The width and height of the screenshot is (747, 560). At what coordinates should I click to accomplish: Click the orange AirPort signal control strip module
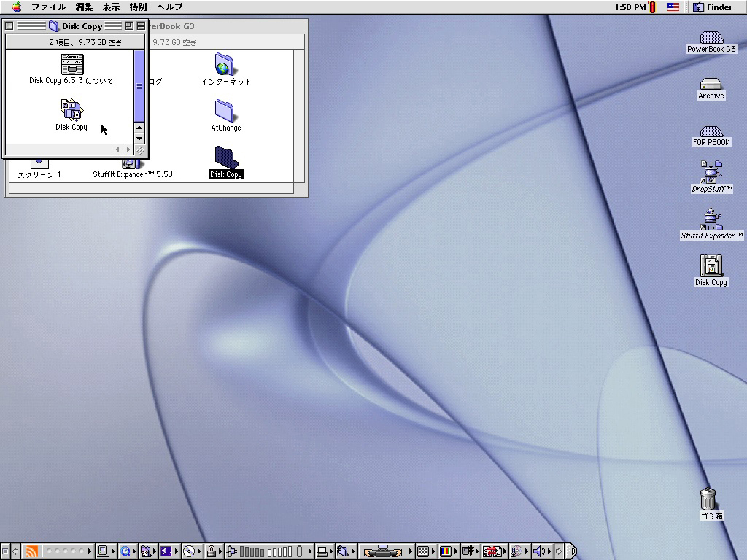point(32,551)
